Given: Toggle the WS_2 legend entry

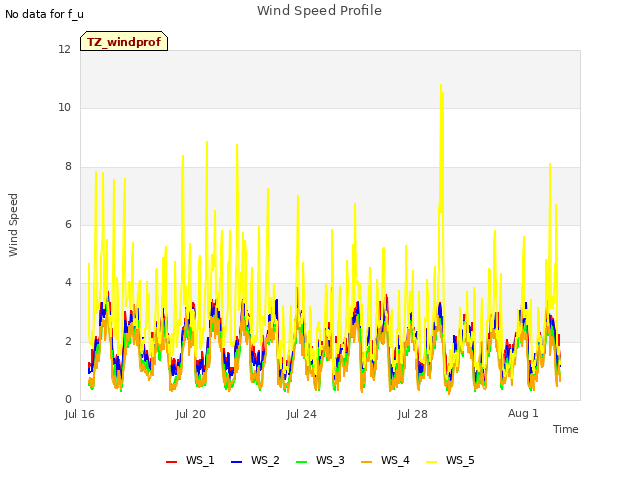Looking at the screenshot, I should point(255,460).
